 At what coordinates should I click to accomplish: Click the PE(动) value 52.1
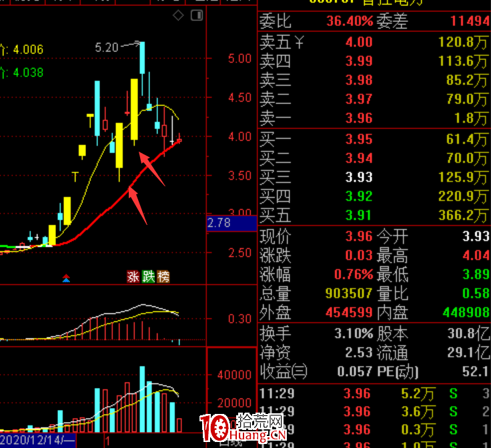476,372
